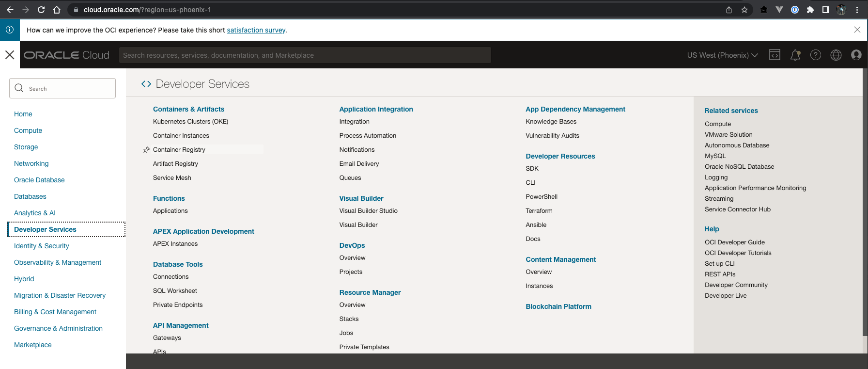Screen dimensions: 868x369
Task: Reload the page in the browser
Action: (x=41, y=10)
